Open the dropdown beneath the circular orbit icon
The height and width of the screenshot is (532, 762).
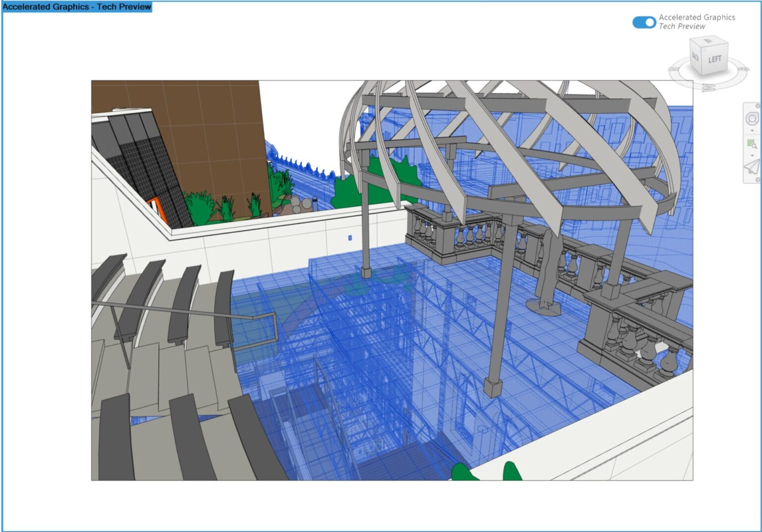pyautogui.click(x=752, y=130)
